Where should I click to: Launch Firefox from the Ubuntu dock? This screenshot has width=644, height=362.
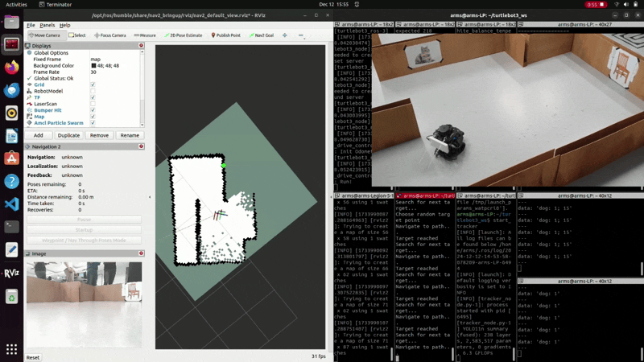tap(11, 68)
